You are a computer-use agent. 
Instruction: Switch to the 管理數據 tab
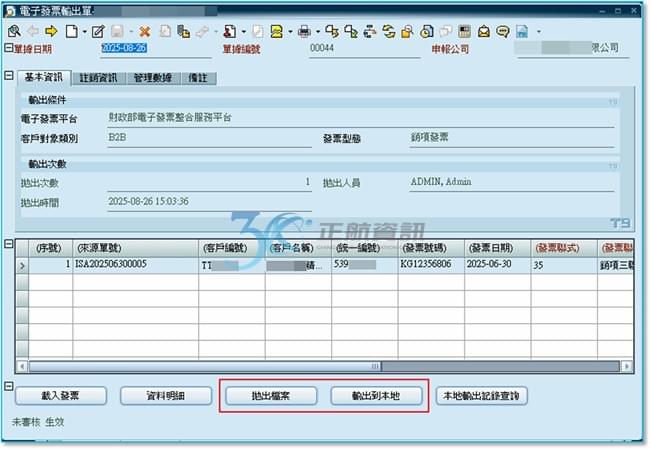[x=153, y=78]
